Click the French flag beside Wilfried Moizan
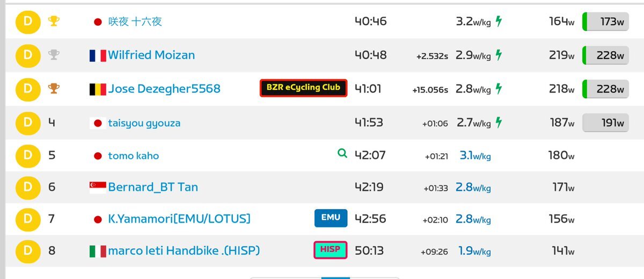 point(98,55)
